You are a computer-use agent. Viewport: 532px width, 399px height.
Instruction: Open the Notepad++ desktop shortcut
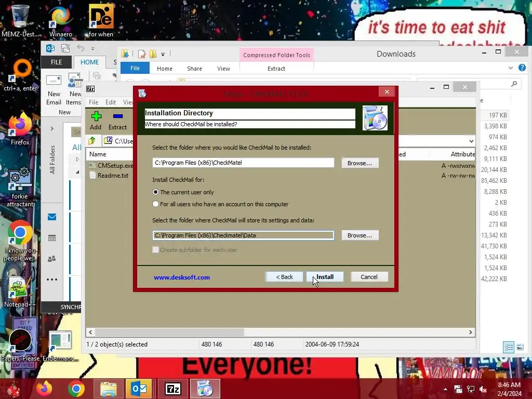click(x=20, y=292)
